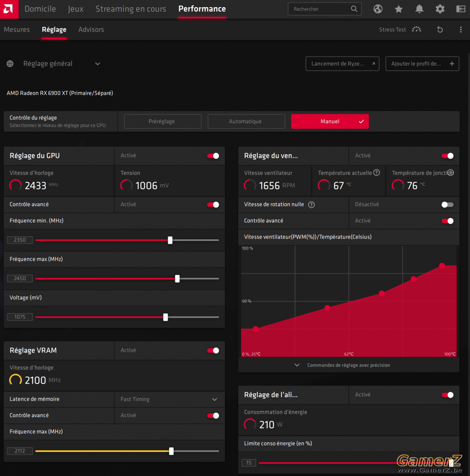The height and width of the screenshot is (476, 470).
Task: Click Voltage value field 1075
Action: coord(20,317)
